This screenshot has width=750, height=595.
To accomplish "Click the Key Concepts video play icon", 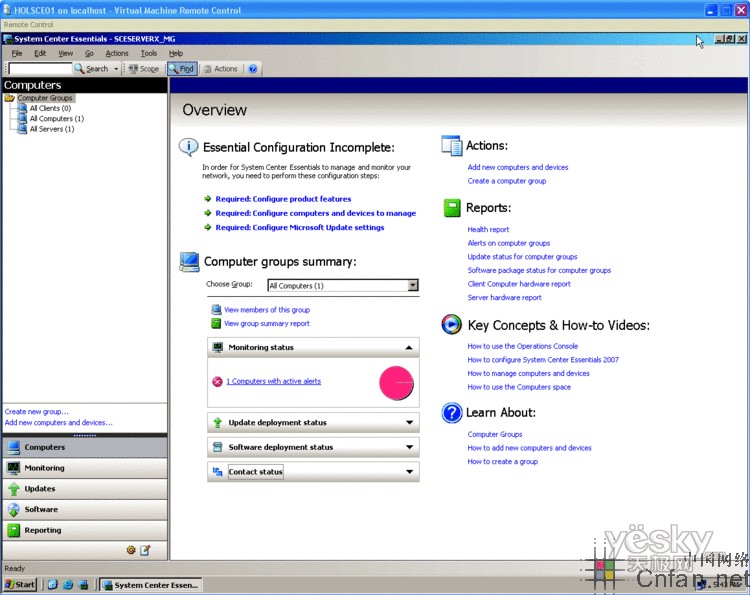I will pos(452,325).
